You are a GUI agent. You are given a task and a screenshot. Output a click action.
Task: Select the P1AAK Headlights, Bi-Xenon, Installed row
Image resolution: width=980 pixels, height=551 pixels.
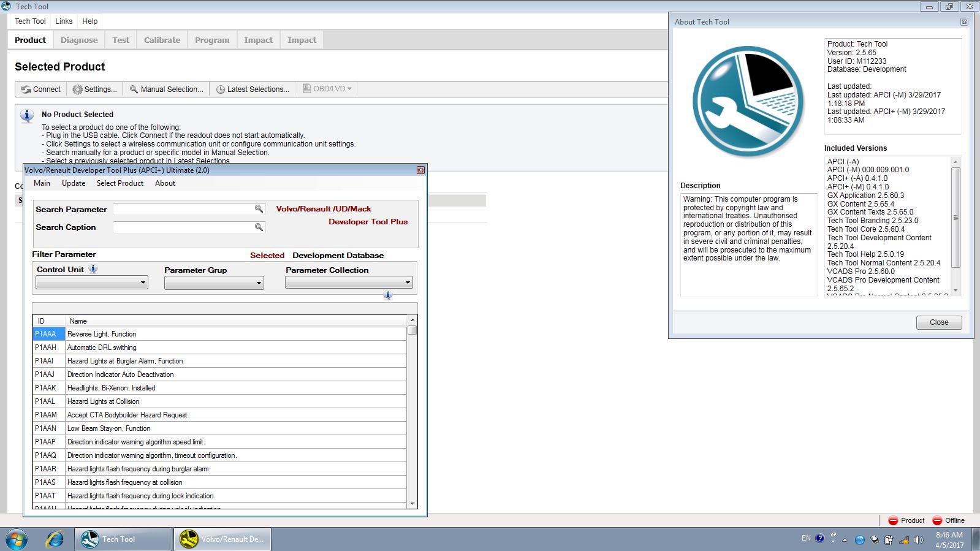(x=219, y=388)
